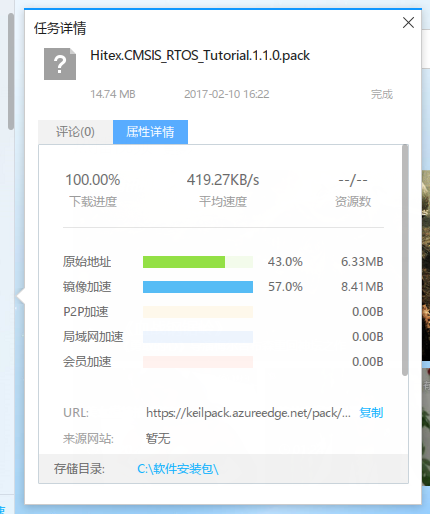The width and height of the screenshot is (430, 514).
Task: Click the P2P加速 progress bar
Action: [x=198, y=312]
